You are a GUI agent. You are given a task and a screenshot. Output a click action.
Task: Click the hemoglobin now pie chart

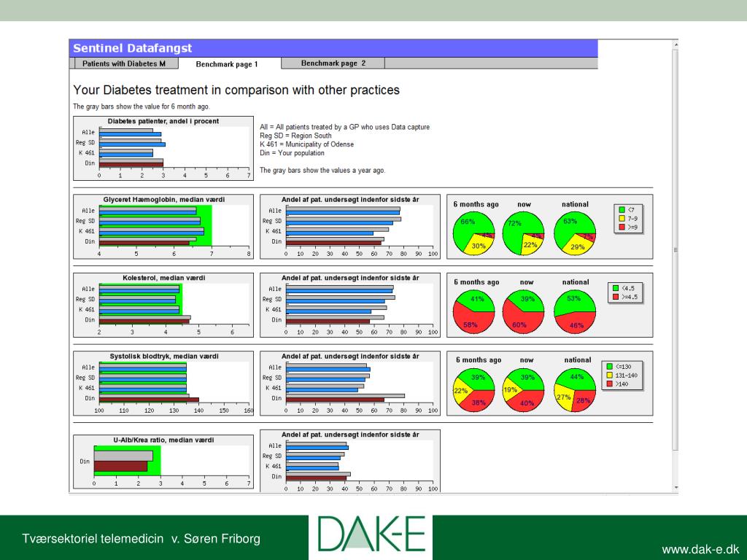click(x=523, y=233)
